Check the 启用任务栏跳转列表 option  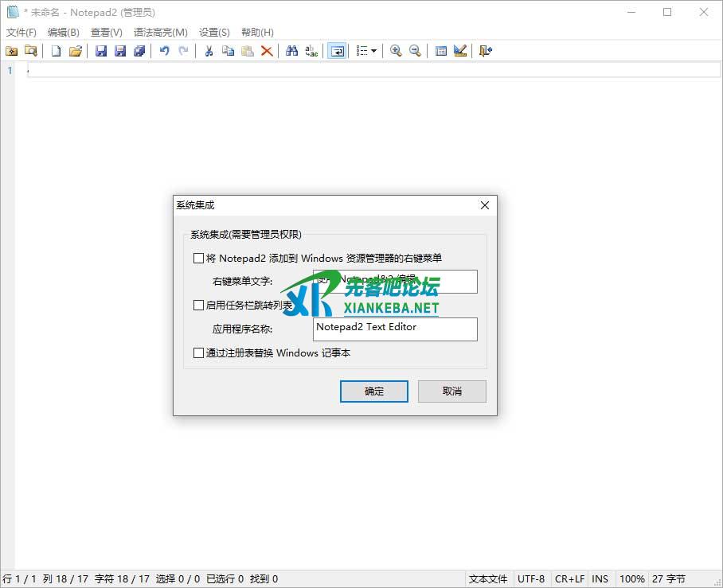tap(199, 305)
